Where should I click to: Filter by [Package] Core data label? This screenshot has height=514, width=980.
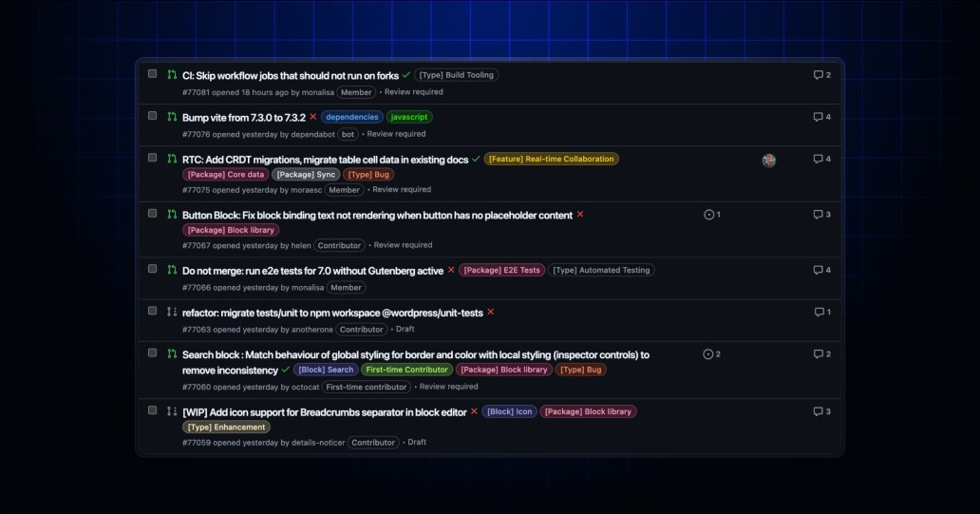226,175
